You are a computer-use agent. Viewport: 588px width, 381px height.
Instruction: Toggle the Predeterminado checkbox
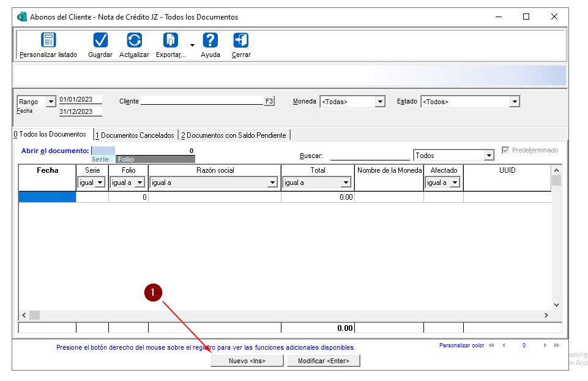click(x=505, y=150)
